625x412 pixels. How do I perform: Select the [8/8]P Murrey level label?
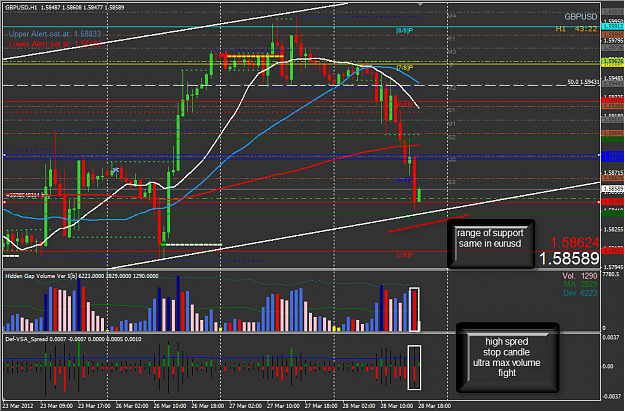point(404,31)
